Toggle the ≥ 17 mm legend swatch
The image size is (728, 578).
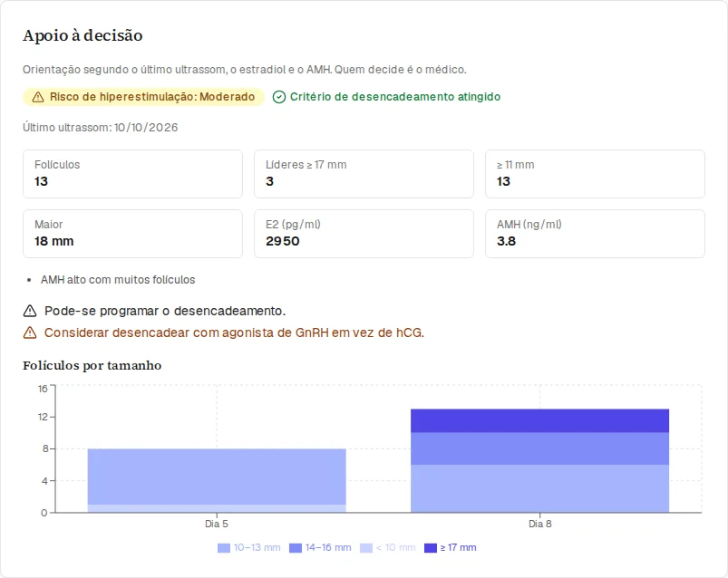pyautogui.click(x=431, y=548)
